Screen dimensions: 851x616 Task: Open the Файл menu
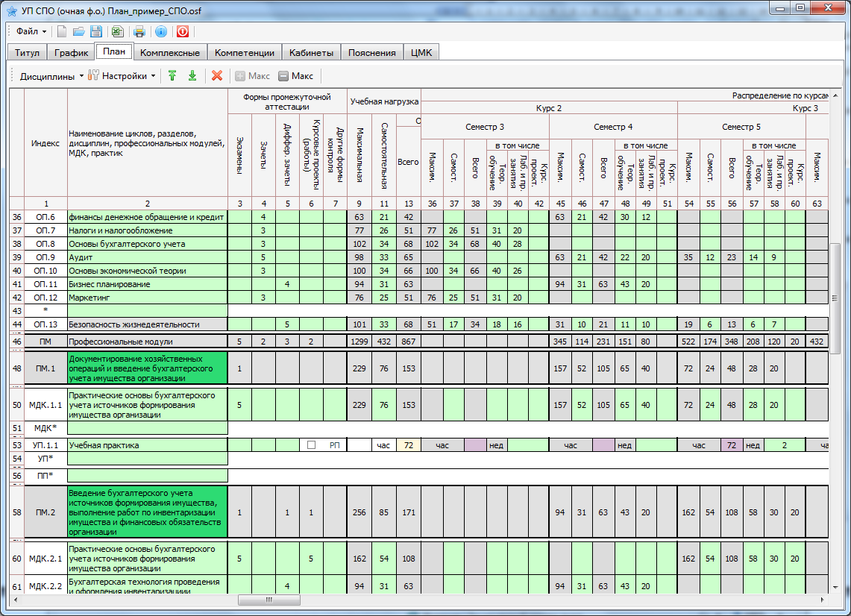pos(31,31)
